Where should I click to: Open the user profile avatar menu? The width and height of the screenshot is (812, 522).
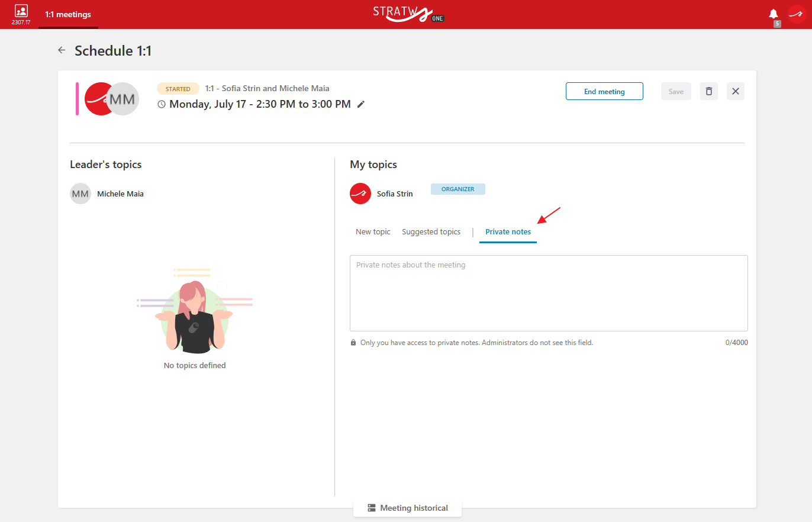pyautogui.click(x=797, y=14)
